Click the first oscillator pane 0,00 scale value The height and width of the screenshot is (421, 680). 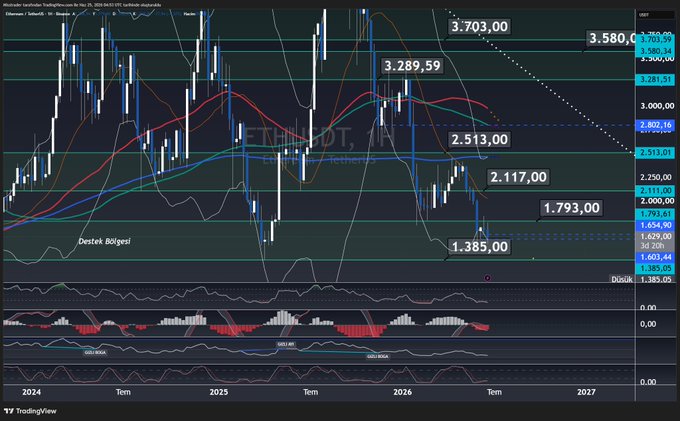pyautogui.click(x=648, y=307)
